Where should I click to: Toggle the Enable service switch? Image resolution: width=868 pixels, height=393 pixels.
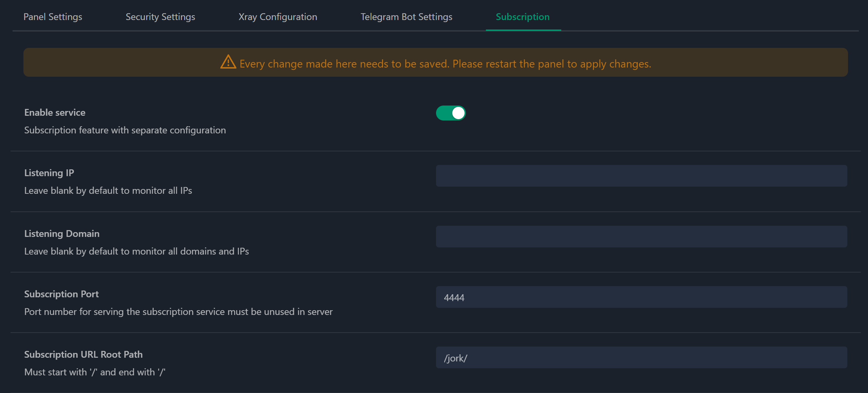pyautogui.click(x=451, y=113)
